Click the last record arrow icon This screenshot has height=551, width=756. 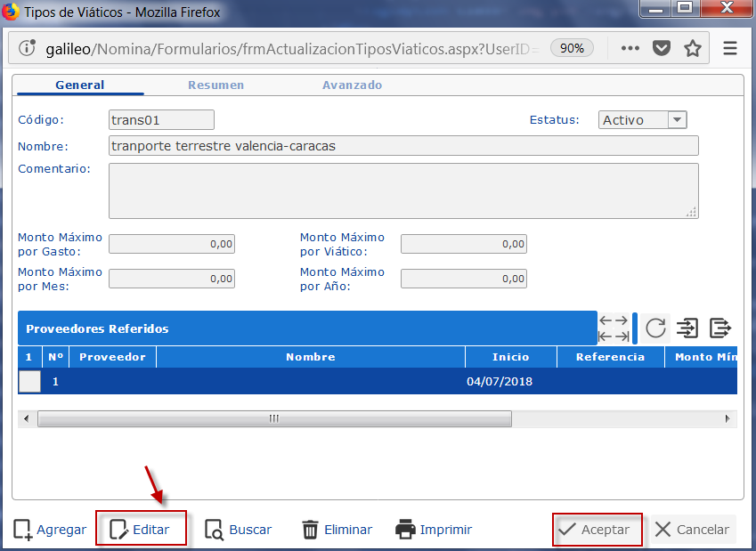point(622,336)
